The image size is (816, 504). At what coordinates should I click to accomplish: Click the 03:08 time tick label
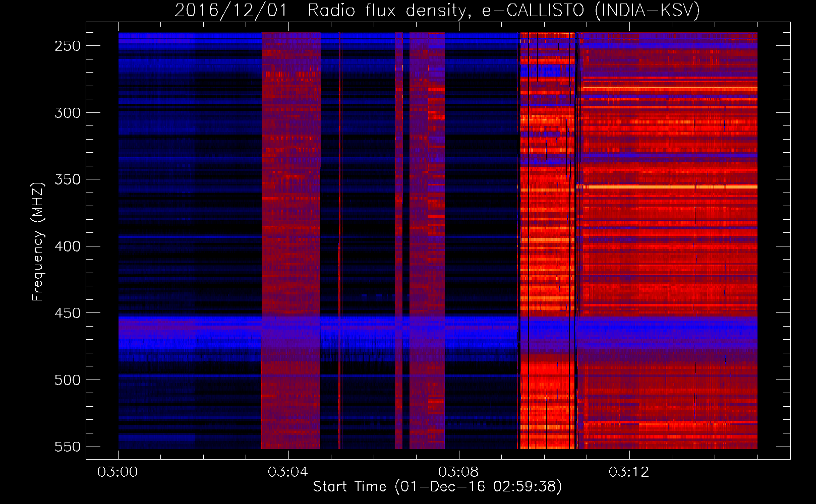(x=458, y=472)
